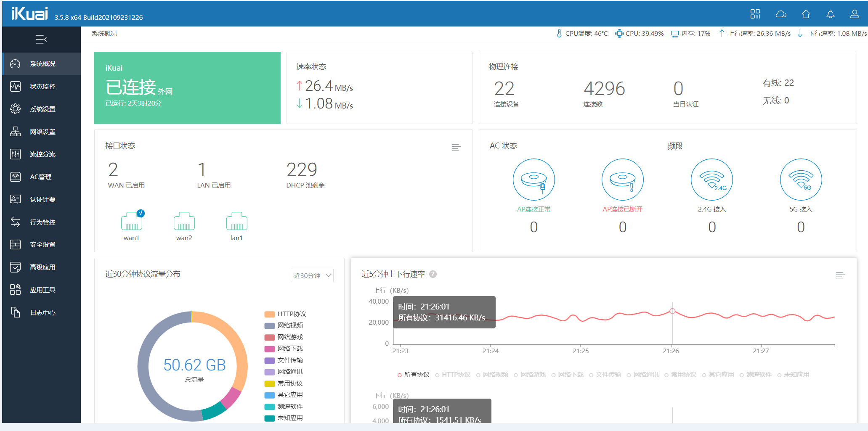Click the 安全设置 firewall icon
868x431 pixels.
15,244
